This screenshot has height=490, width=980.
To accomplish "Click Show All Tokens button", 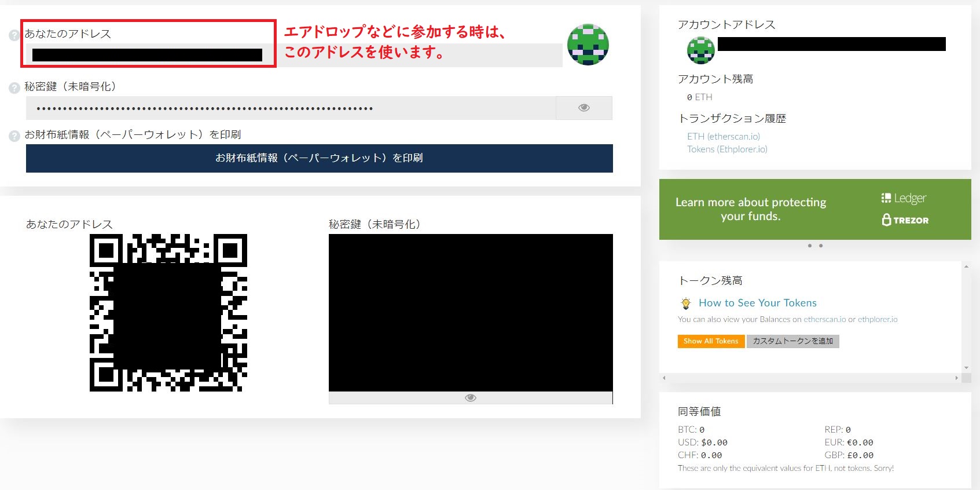I will (x=711, y=341).
